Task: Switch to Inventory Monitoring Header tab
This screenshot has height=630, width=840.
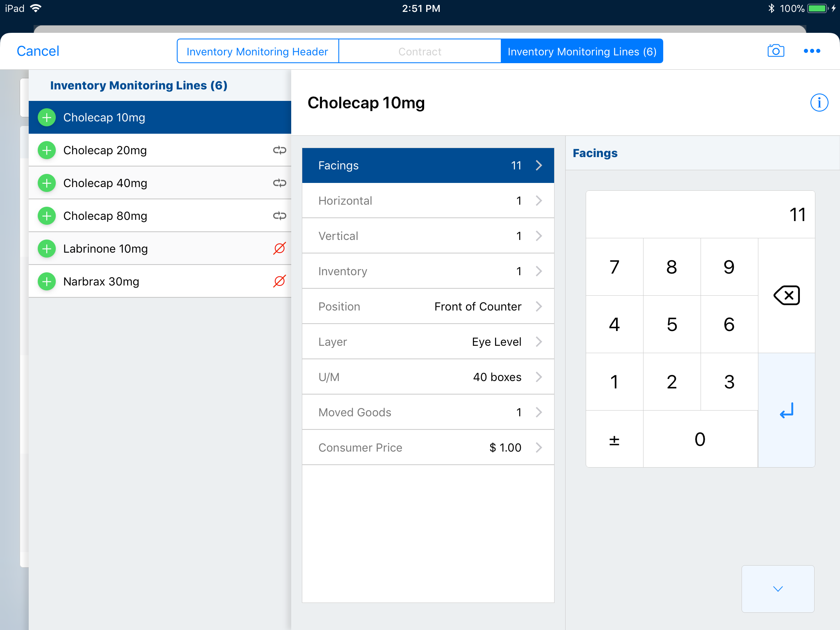Action: (x=258, y=51)
